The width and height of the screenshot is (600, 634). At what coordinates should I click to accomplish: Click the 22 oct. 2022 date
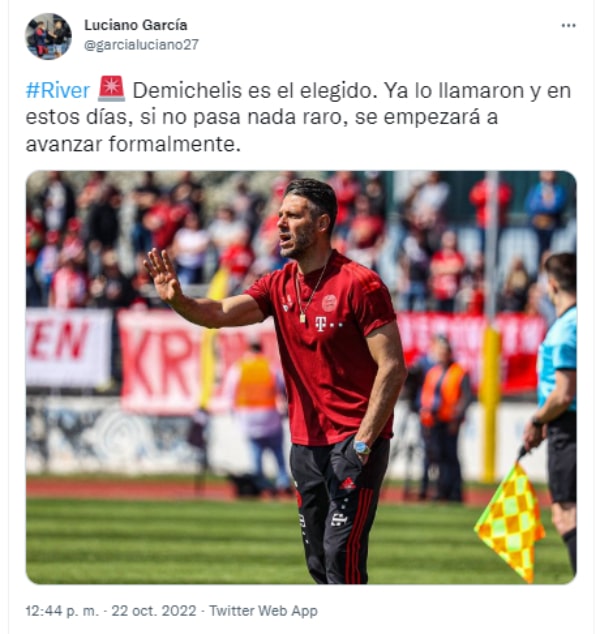tap(154, 611)
